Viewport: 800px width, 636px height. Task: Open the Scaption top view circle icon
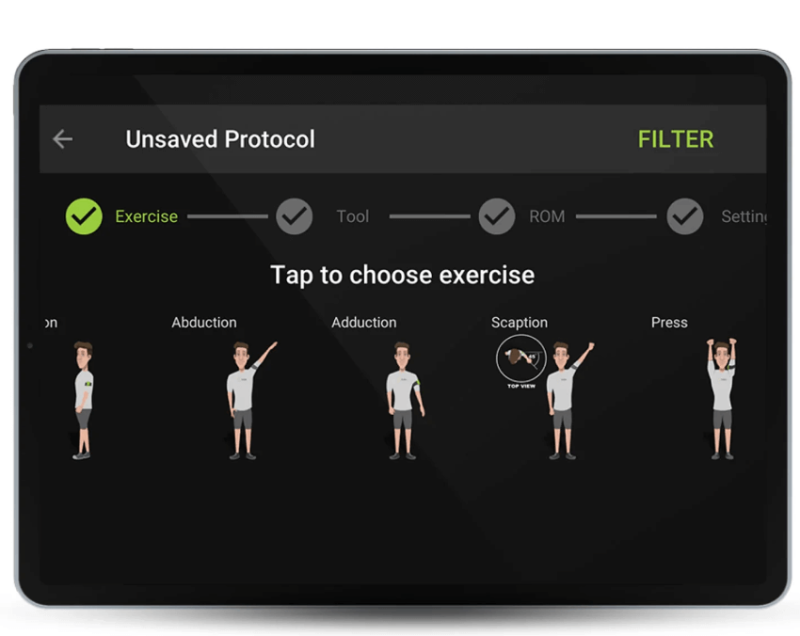tap(521, 360)
